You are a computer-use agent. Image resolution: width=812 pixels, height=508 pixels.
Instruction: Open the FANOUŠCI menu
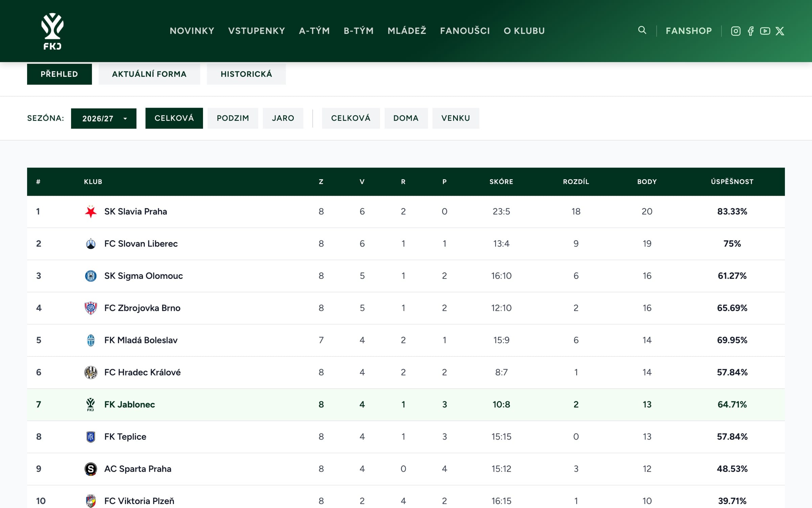[465, 31]
